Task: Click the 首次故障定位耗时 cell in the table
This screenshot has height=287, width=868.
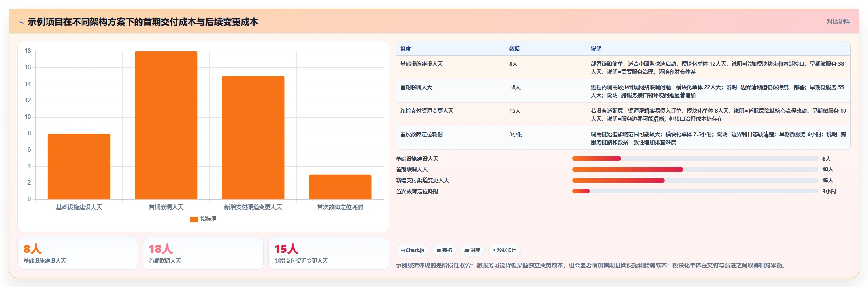Action: pyautogui.click(x=421, y=134)
